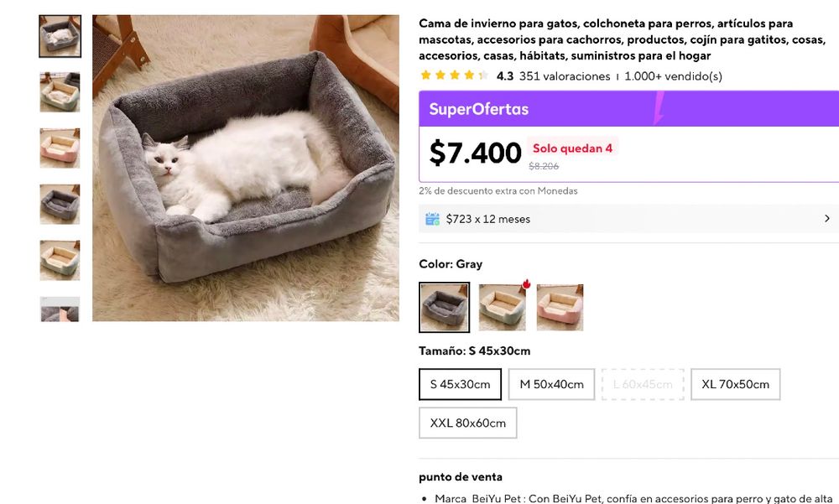Click the star rating icons
Screen dimensions: 839x504
click(x=454, y=75)
